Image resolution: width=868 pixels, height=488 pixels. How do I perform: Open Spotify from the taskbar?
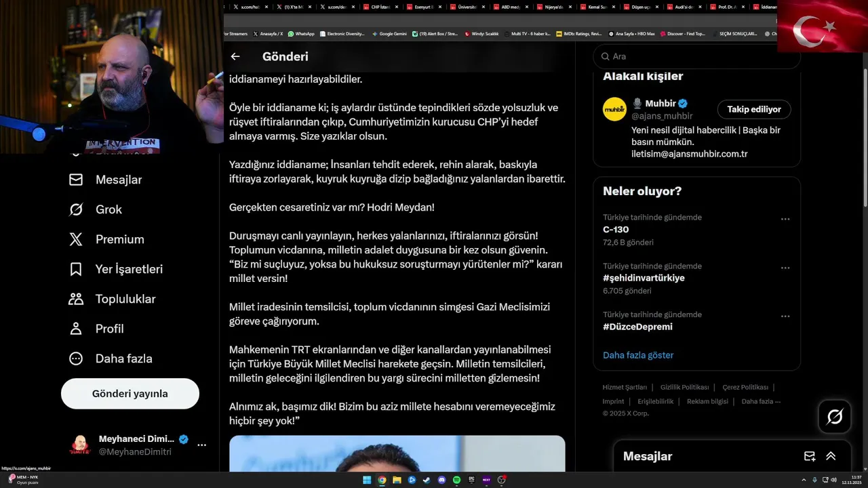pyautogui.click(x=456, y=480)
